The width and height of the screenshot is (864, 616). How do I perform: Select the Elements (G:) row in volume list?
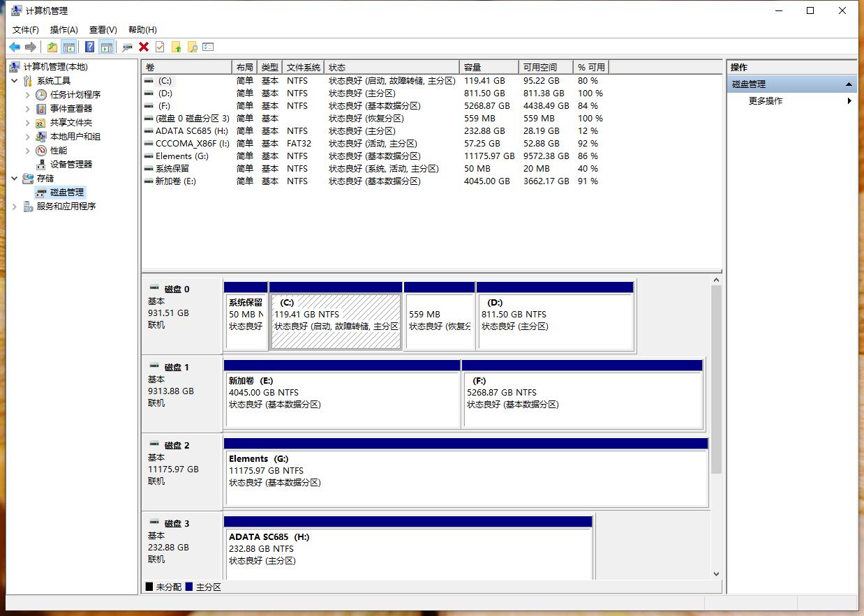[x=181, y=156]
